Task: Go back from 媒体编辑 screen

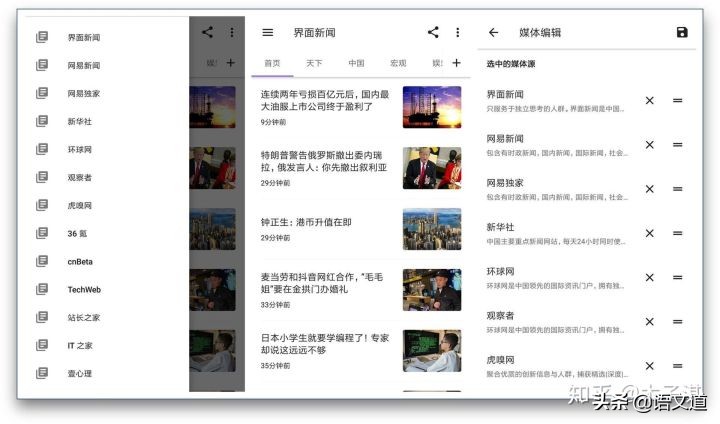Action: (493, 33)
